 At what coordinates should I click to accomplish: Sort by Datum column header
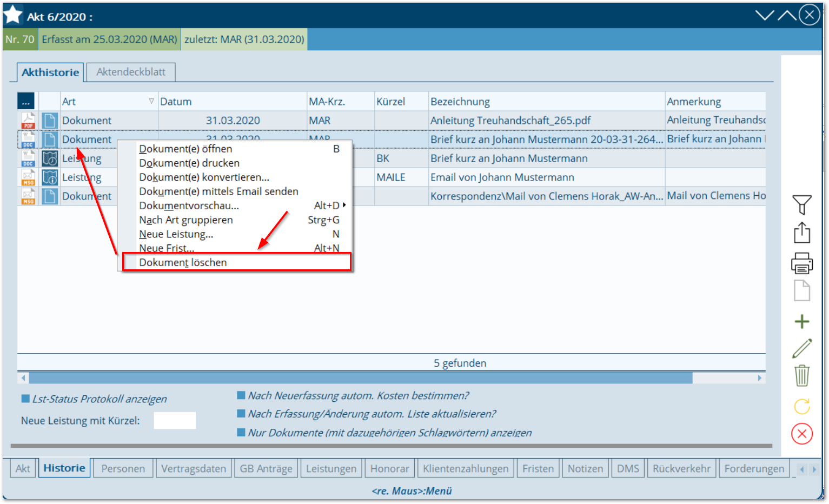coord(233,101)
